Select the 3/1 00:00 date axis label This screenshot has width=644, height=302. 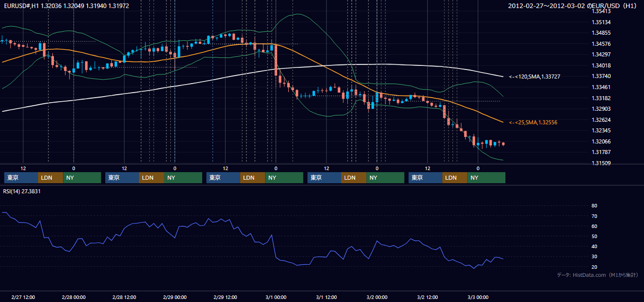click(276, 297)
